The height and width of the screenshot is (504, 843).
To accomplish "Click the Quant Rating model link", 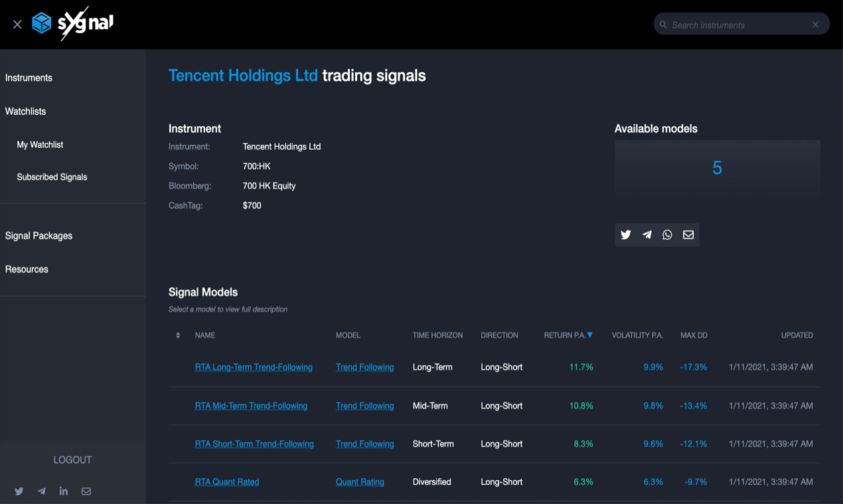I will click(360, 482).
